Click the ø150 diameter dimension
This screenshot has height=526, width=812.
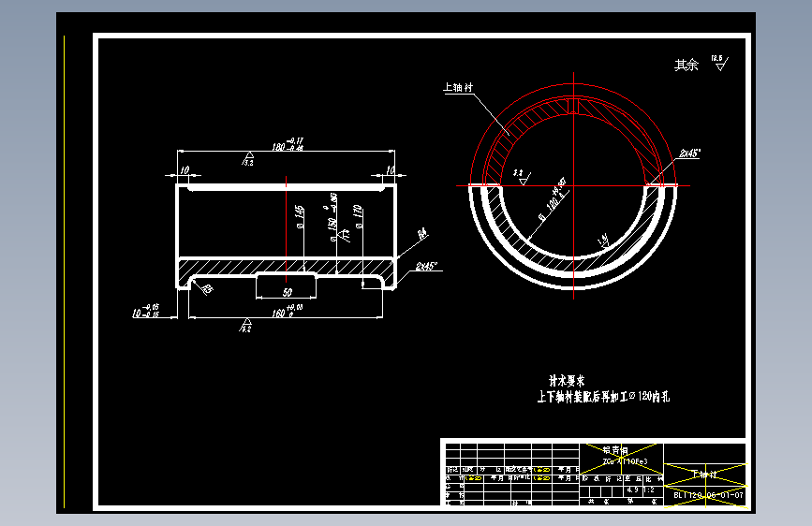tap(332, 217)
